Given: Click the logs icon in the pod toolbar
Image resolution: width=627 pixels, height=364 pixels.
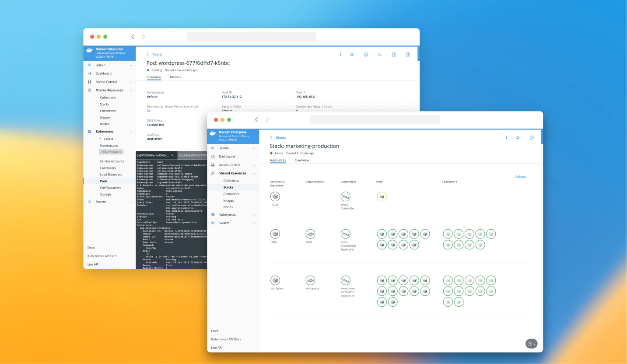Looking at the screenshot, I should (394, 54).
